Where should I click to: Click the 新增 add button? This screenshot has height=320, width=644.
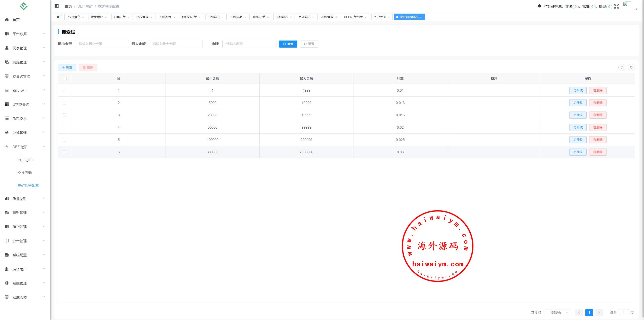pyautogui.click(x=67, y=67)
